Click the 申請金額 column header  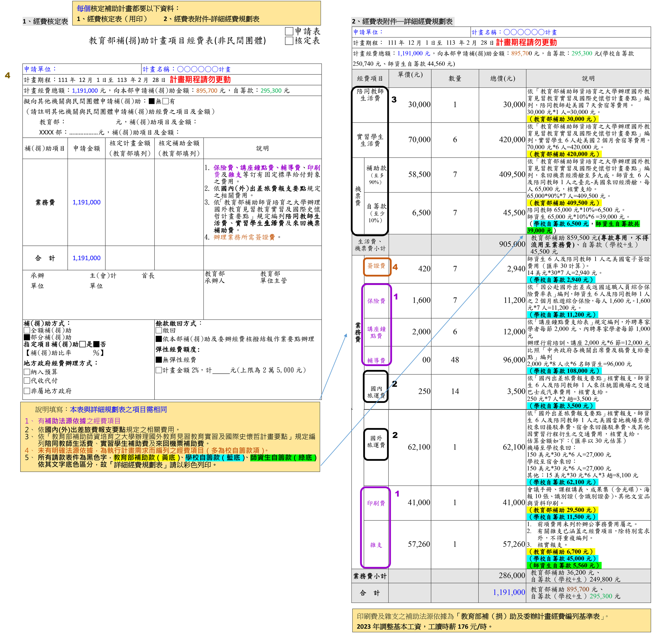(x=86, y=149)
